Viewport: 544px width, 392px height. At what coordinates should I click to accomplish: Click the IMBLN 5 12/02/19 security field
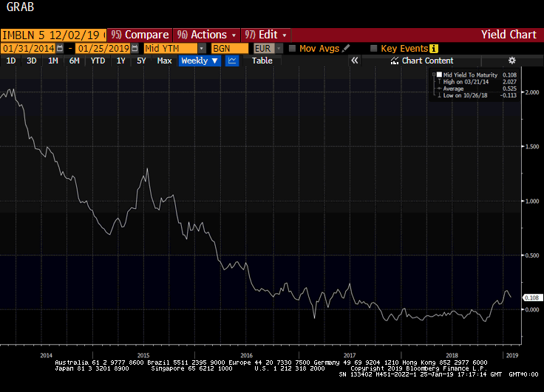tap(53, 35)
